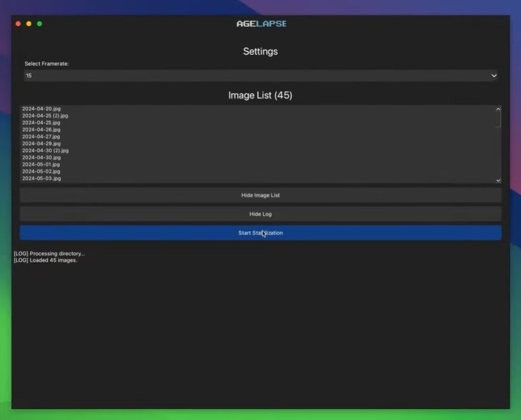
Task: Click the framerate dropdown chevron arrow
Action: (494, 76)
